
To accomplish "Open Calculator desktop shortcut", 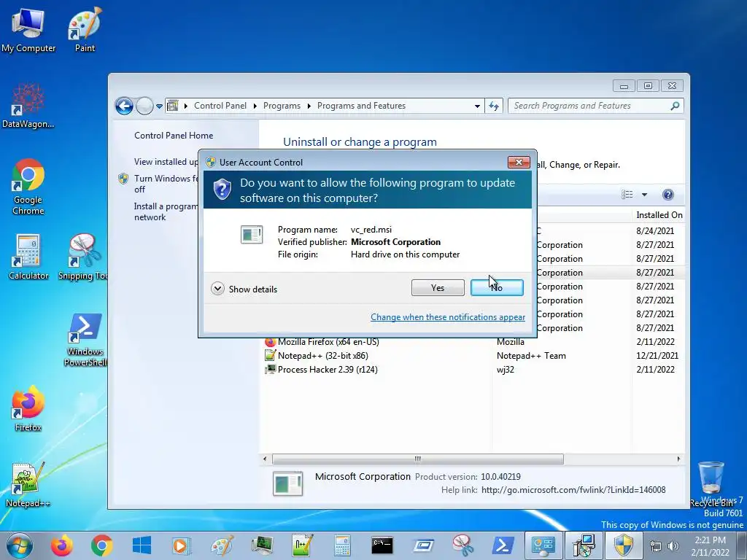I will click(x=28, y=257).
